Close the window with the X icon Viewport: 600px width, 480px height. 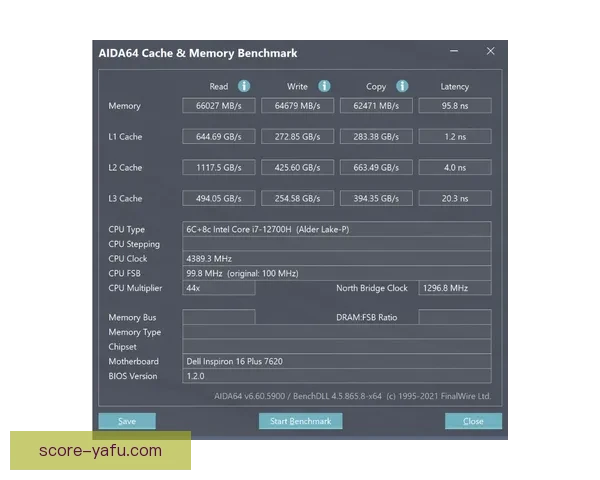coord(490,51)
